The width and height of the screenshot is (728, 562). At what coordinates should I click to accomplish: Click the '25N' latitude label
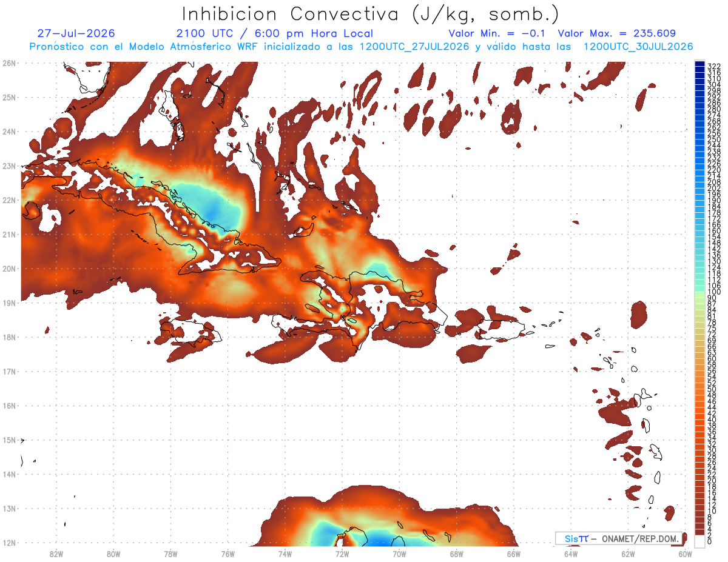[8, 97]
